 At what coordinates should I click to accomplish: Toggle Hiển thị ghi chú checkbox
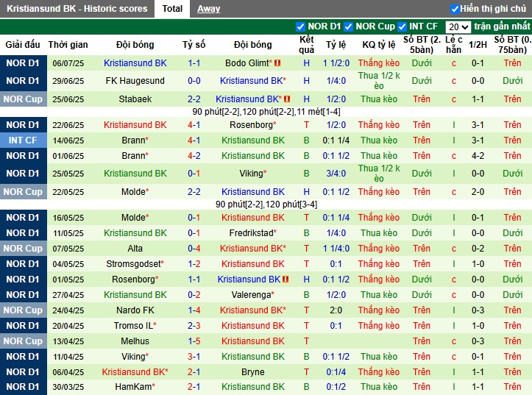click(455, 9)
